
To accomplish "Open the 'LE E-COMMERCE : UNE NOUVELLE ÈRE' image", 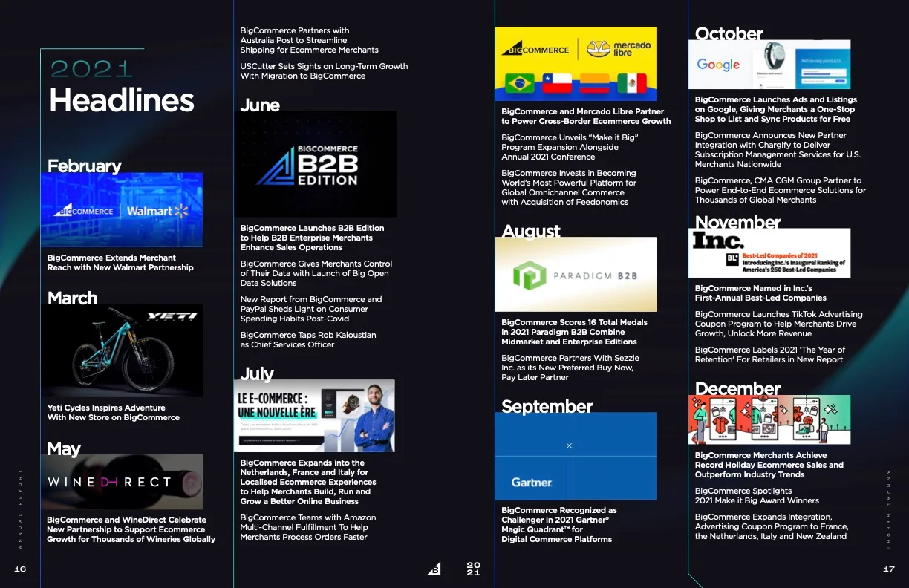I will (315, 416).
